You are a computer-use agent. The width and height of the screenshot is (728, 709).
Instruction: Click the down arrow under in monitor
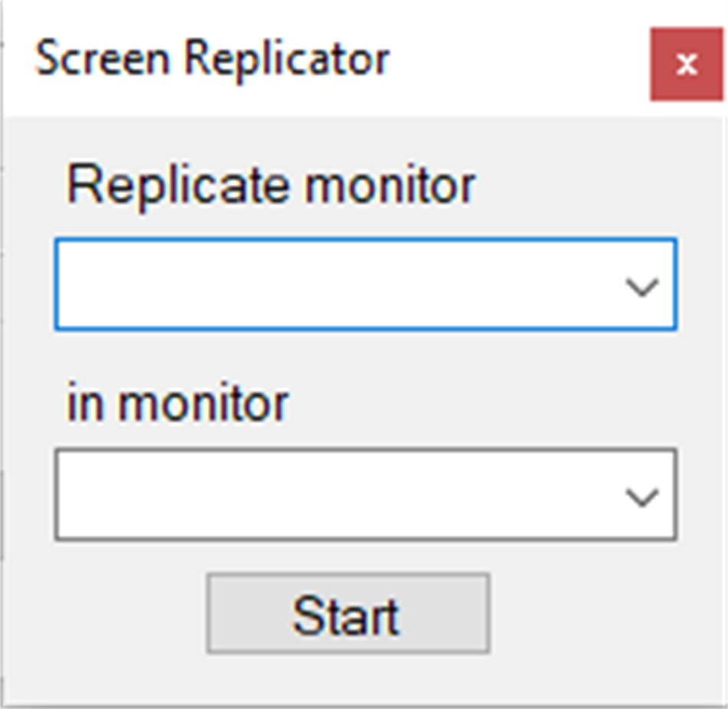click(642, 497)
